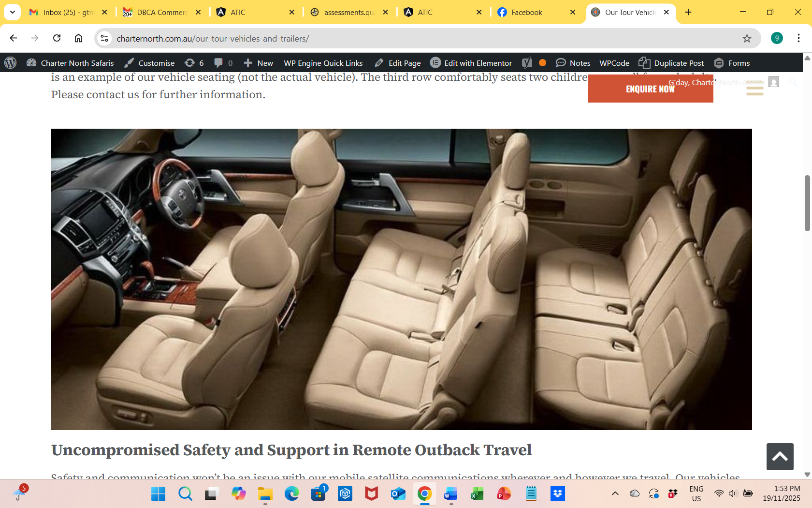The image size is (812, 508).
Task: Click the Enquire Now button
Action: 650,89
